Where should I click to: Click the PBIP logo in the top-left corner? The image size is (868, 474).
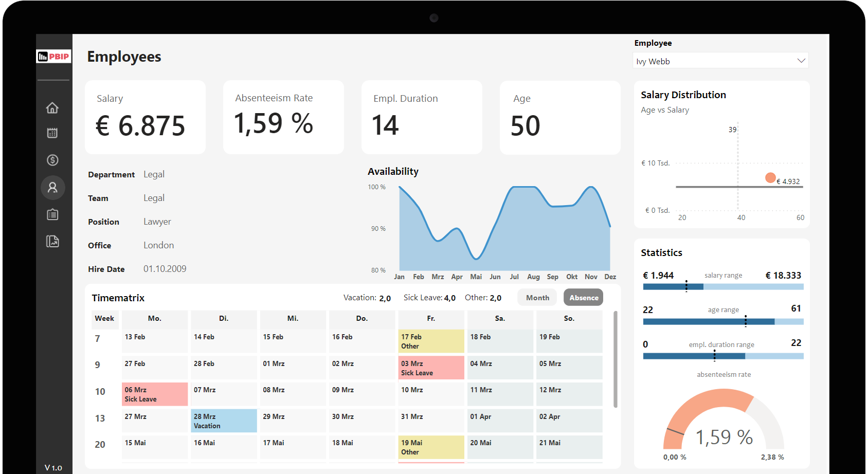coord(53,56)
